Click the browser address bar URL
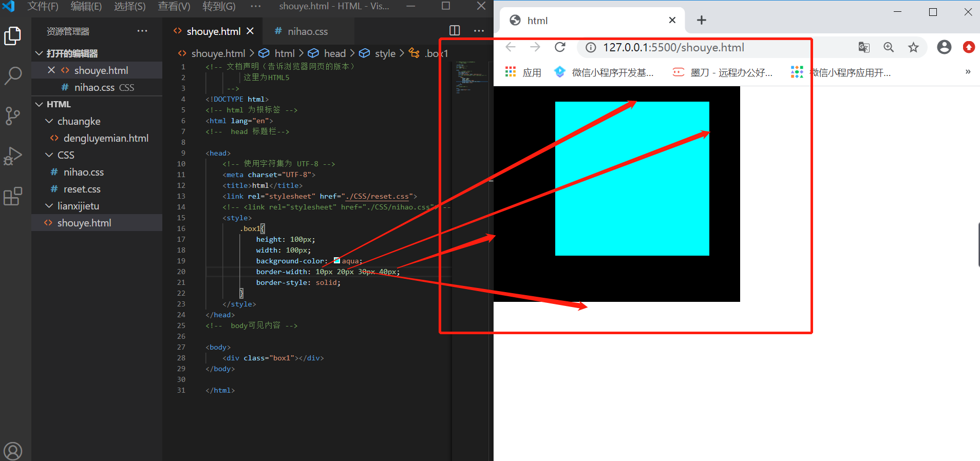The width and height of the screenshot is (980, 461). coord(673,48)
